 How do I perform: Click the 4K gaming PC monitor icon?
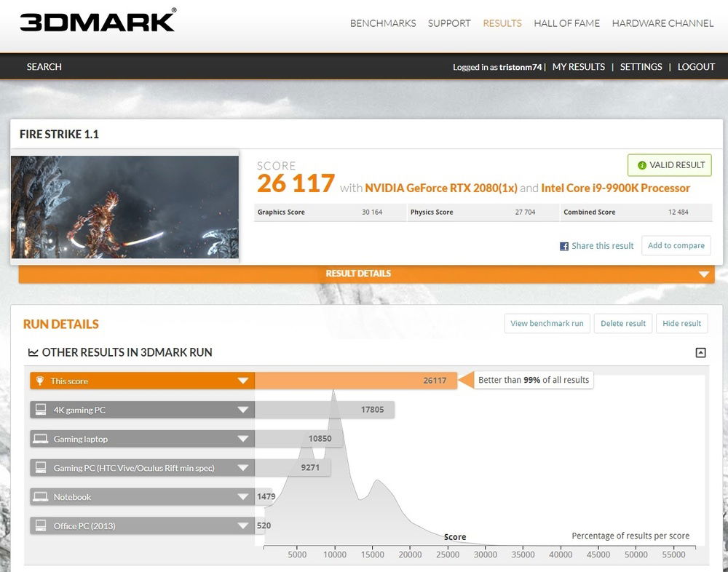(41, 410)
